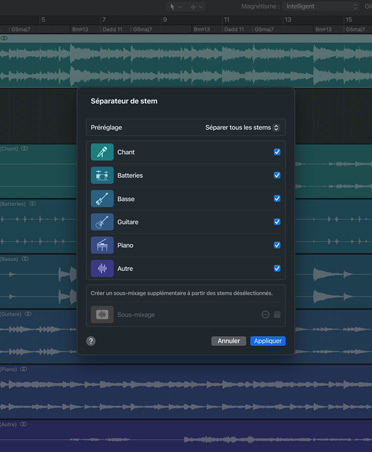Click the Basse label in the stem list
Screen dimensions: 372x452
[126, 199]
